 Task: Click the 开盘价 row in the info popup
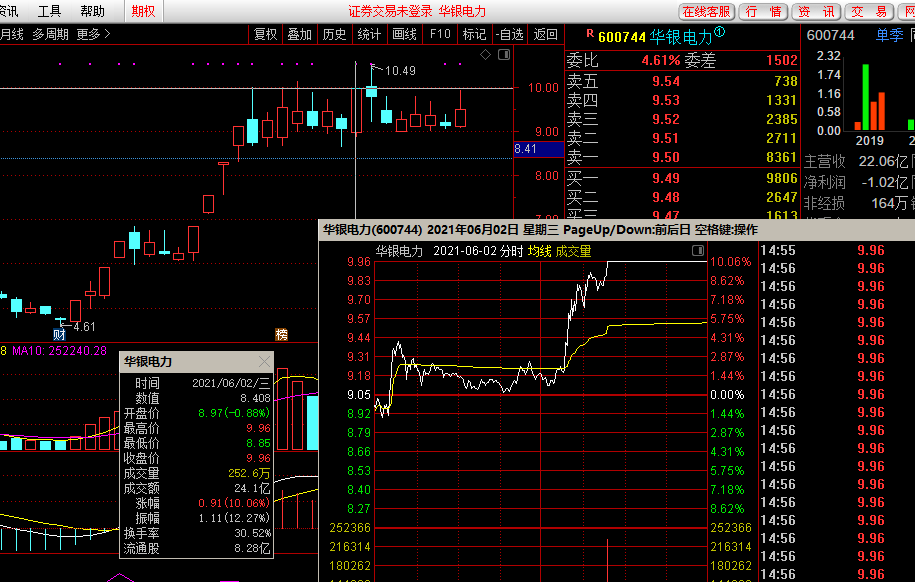pyautogui.click(x=197, y=413)
